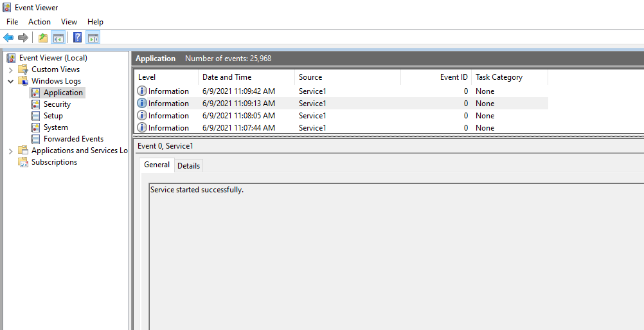Click the Event Viewer (Local) root icon
Viewport: 644px width, 330px height.
tap(12, 58)
